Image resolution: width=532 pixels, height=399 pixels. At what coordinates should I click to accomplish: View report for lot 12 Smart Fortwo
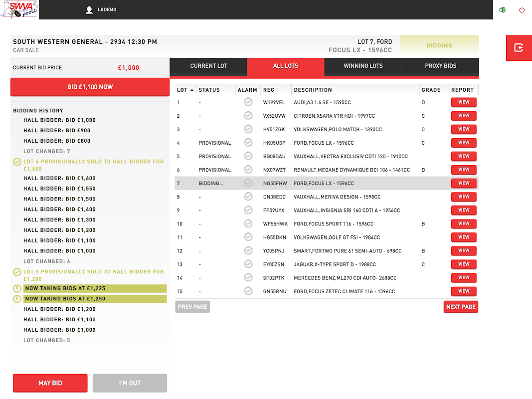464,251
